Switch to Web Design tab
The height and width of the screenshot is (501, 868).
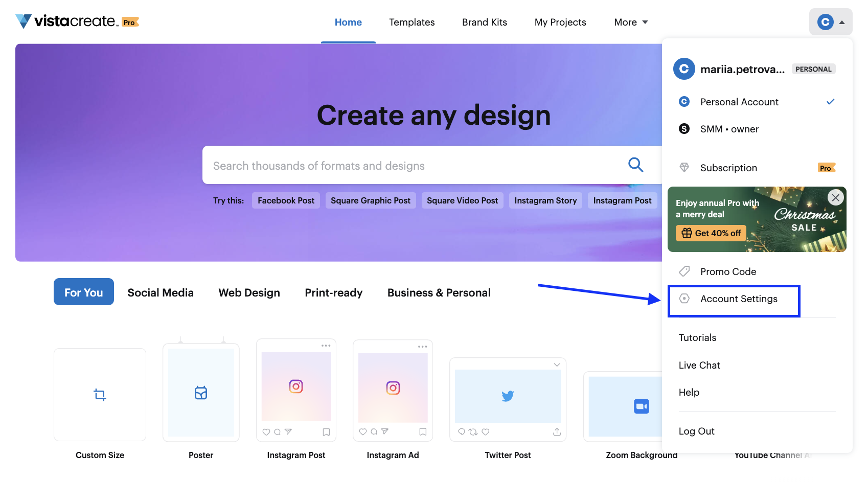pos(249,292)
